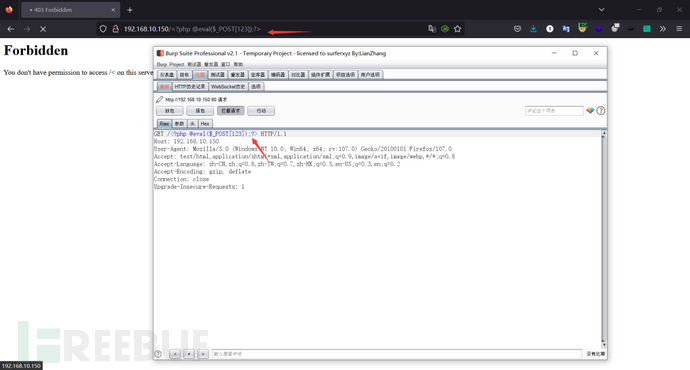Open the 测试器 menu in Burp menu bar
Image resolution: width=690 pixels, height=370 pixels.
194,64
